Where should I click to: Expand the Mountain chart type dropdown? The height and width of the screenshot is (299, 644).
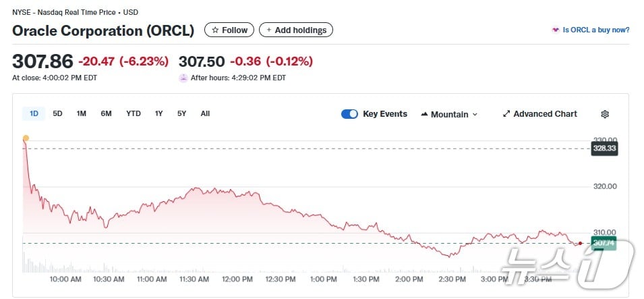pyautogui.click(x=475, y=115)
